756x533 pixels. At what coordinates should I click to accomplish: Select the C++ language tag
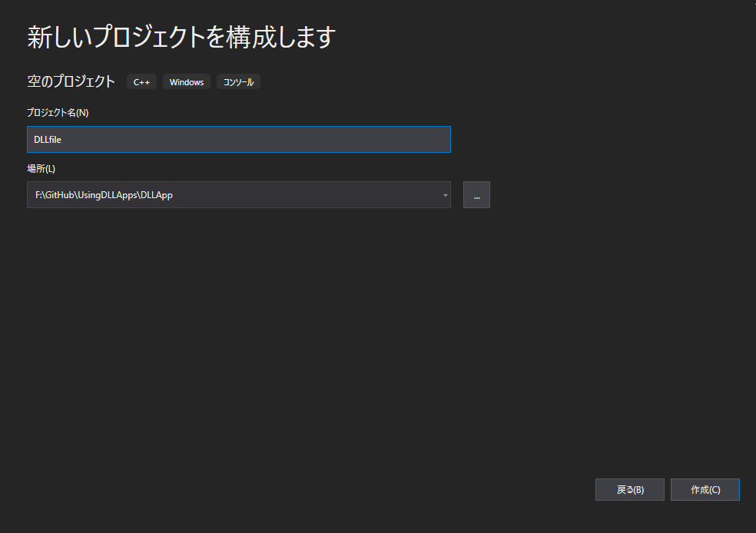[141, 81]
